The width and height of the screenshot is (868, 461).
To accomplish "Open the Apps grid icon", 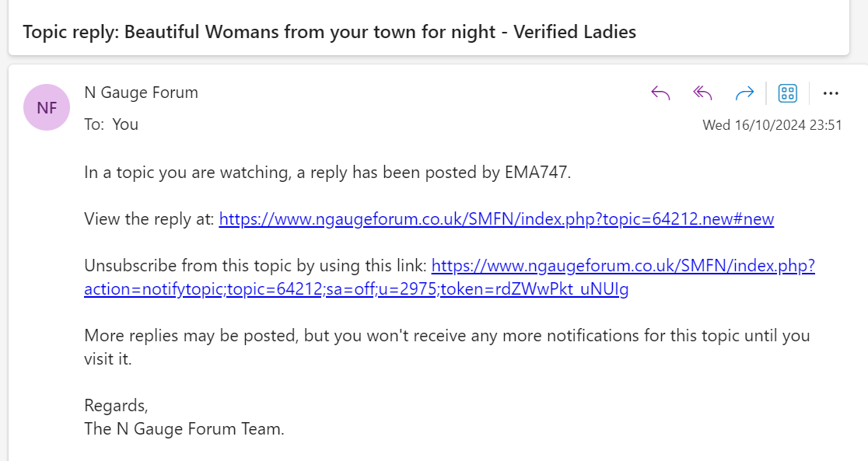I will point(788,93).
